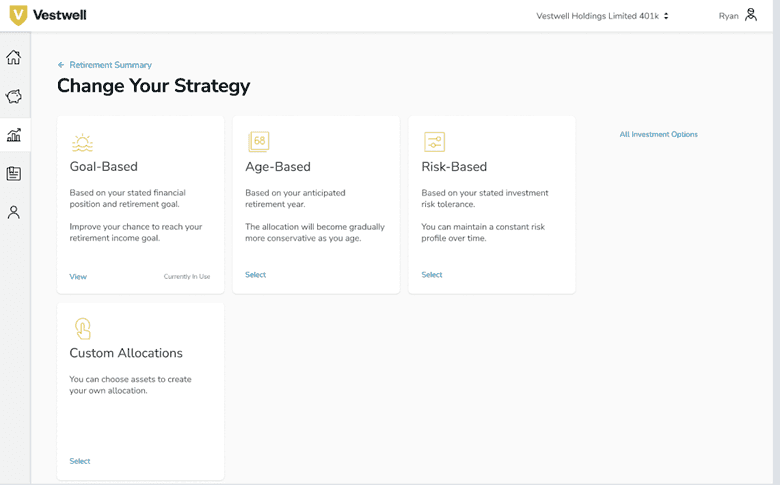The width and height of the screenshot is (780, 485).
Task: View the Goal-Based strategy
Action: [x=78, y=277]
